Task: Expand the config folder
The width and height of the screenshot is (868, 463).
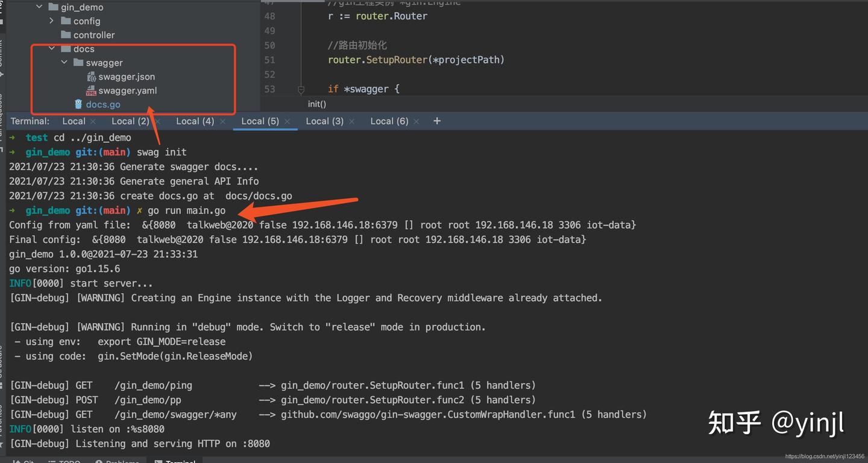Action: coord(51,20)
